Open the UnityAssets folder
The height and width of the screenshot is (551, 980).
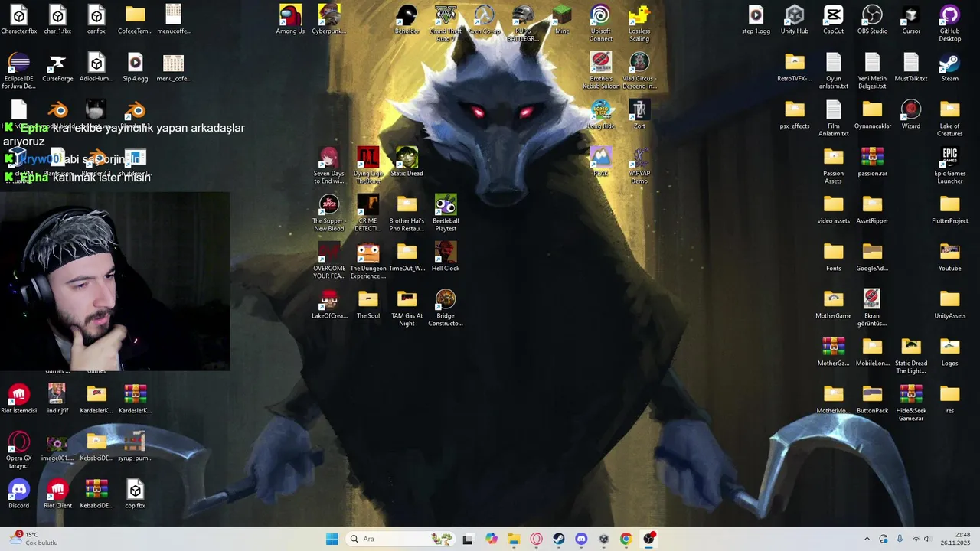(949, 305)
